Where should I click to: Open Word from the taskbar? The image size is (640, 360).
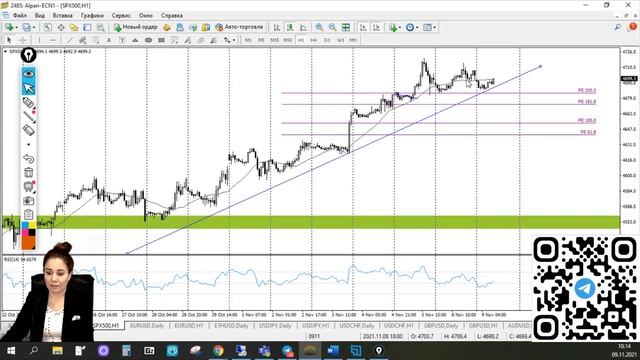[x=333, y=351]
